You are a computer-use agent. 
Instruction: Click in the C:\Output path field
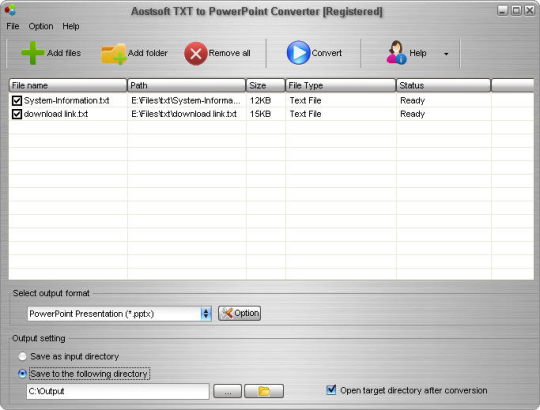118,391
